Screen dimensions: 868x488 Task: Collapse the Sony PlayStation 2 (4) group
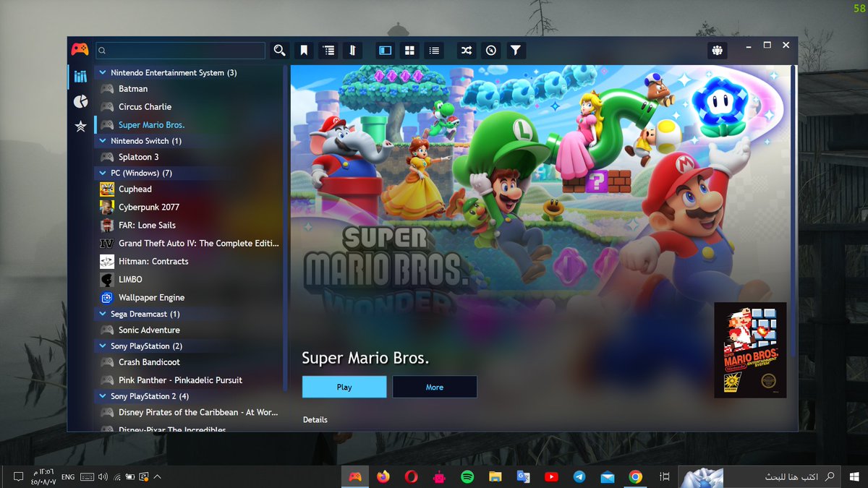pos(103,396)
